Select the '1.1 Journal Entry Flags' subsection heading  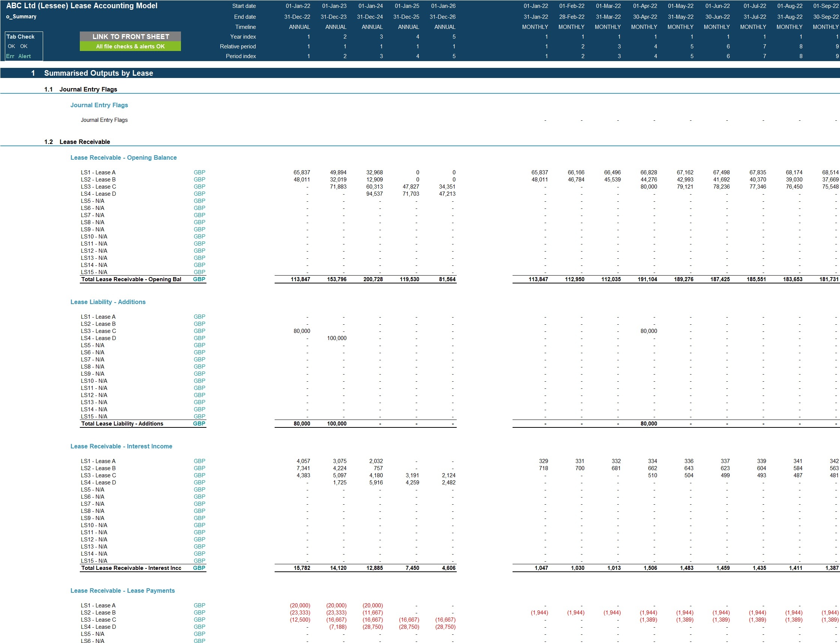[81, 89]
